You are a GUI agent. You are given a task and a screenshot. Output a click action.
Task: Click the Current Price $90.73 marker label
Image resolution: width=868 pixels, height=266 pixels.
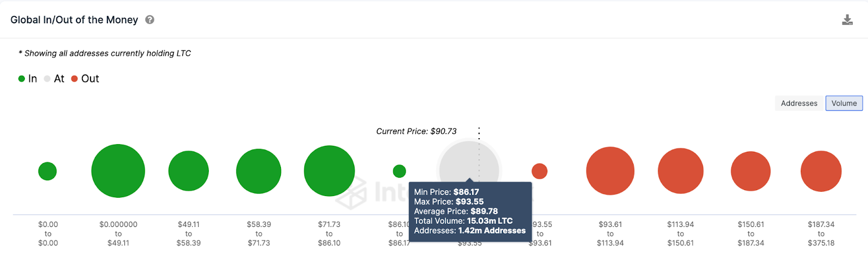[417, 131]
